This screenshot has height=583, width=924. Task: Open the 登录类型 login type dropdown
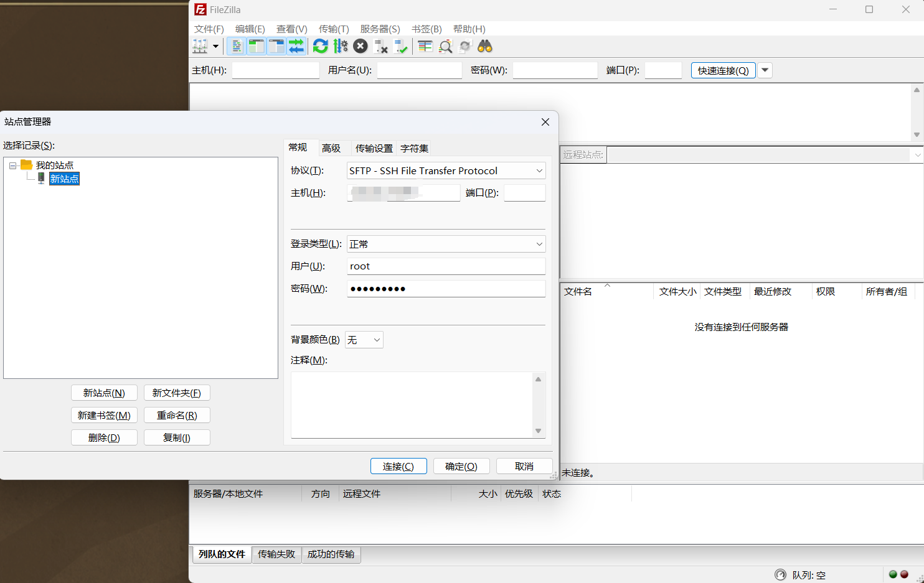pyautogui.click(x=446, y=244)
